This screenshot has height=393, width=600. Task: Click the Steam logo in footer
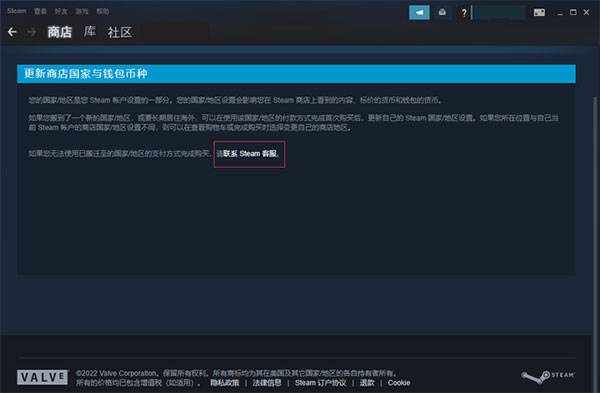click(x=548, y=377)
